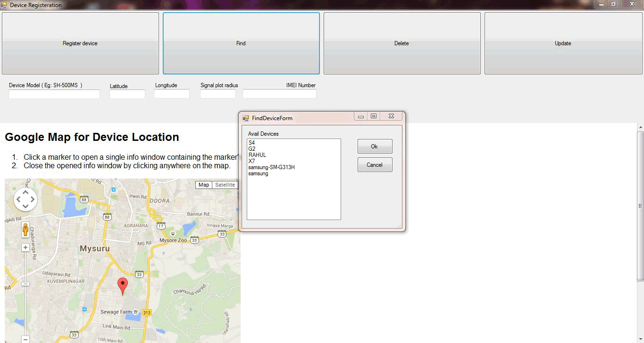This screenshot has height=343, width=644.
Task: Click the map pan navigation control
Action: coord(25,199)
